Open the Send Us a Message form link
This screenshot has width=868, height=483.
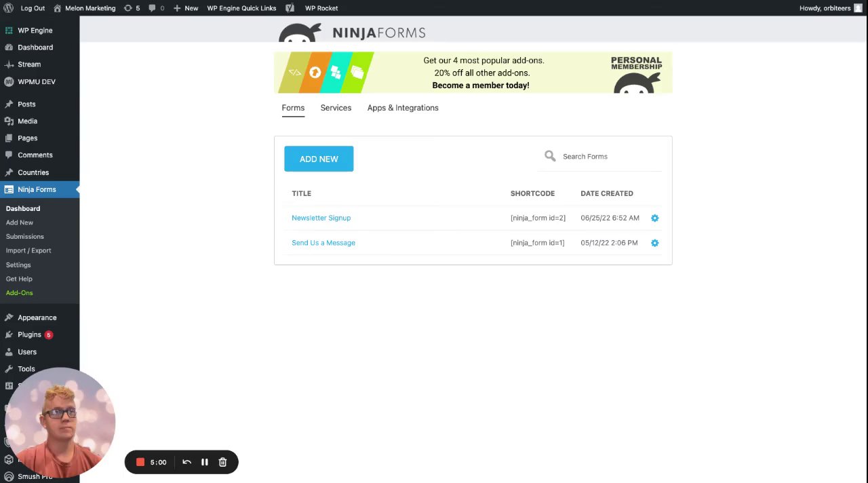[x=323, y=243]
